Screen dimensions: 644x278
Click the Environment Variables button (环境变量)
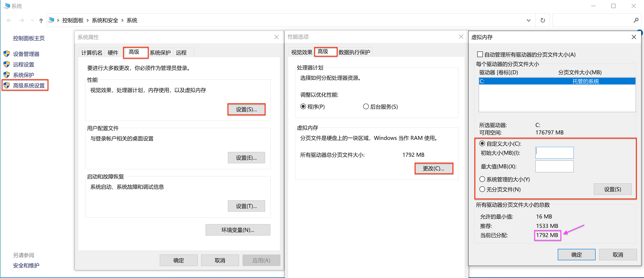238,230
